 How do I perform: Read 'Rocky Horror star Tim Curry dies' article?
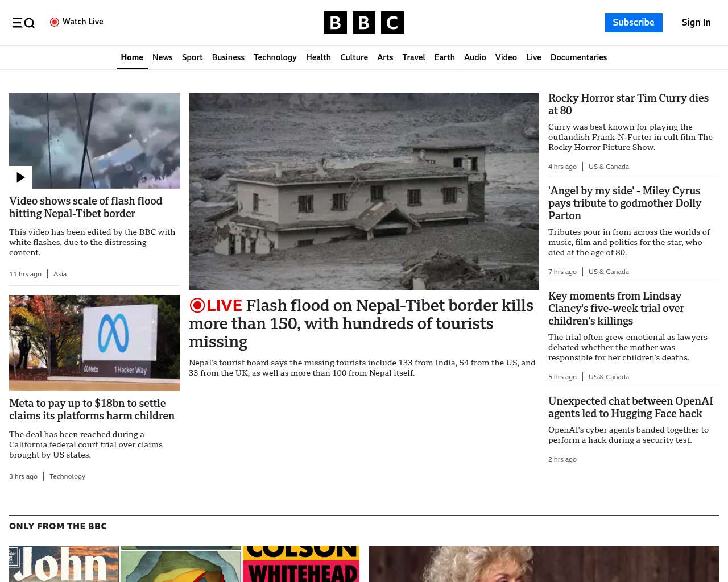point(628,105)
